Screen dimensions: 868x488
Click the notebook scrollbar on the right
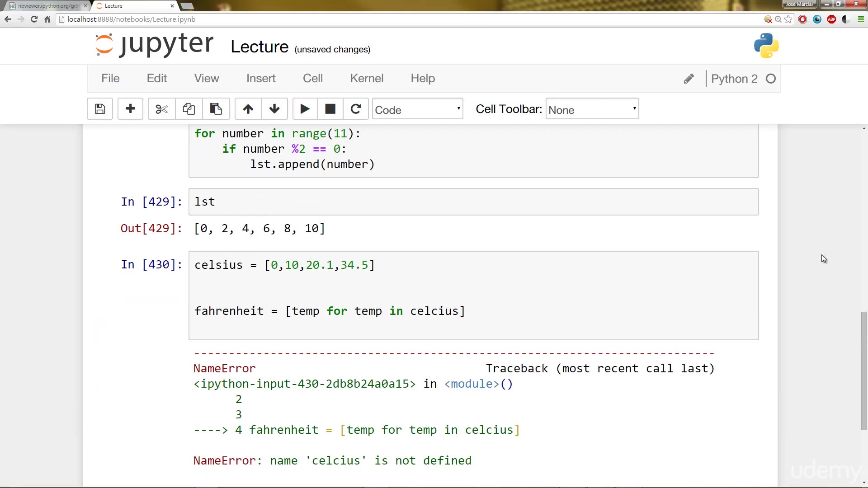863,371
